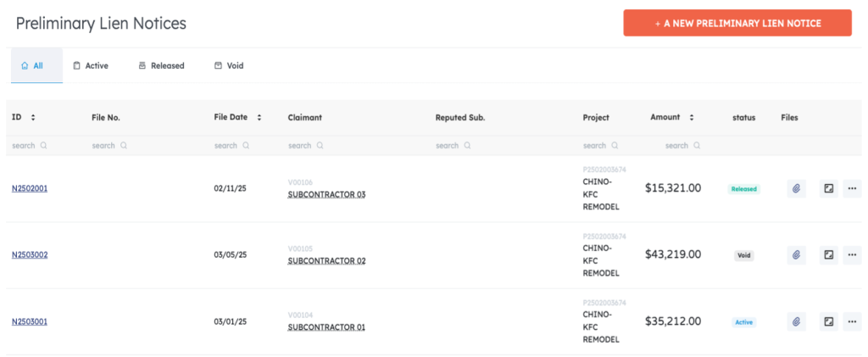
Task: Sort table by File Date column
Action: click(259, 118)
